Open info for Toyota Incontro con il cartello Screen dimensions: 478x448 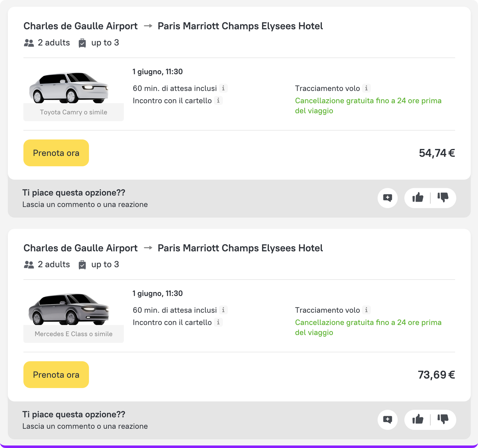click(218, 100)
